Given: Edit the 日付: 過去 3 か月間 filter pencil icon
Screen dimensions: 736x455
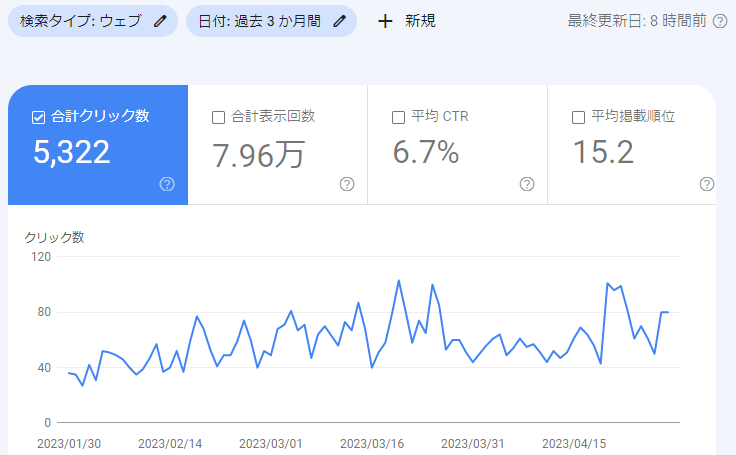Looking at the screenshot, I should [x=339, y=21].
